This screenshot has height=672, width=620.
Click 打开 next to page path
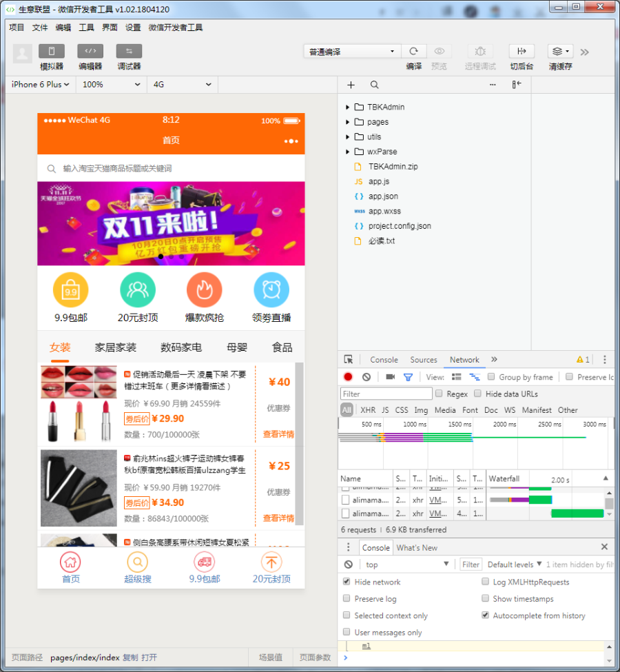pos(149,658)
